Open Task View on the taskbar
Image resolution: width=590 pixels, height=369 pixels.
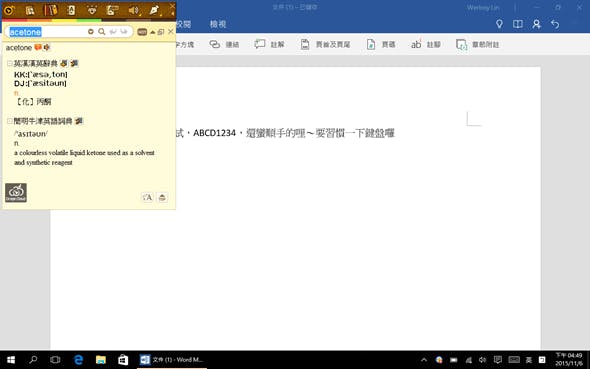pos(55,360)
